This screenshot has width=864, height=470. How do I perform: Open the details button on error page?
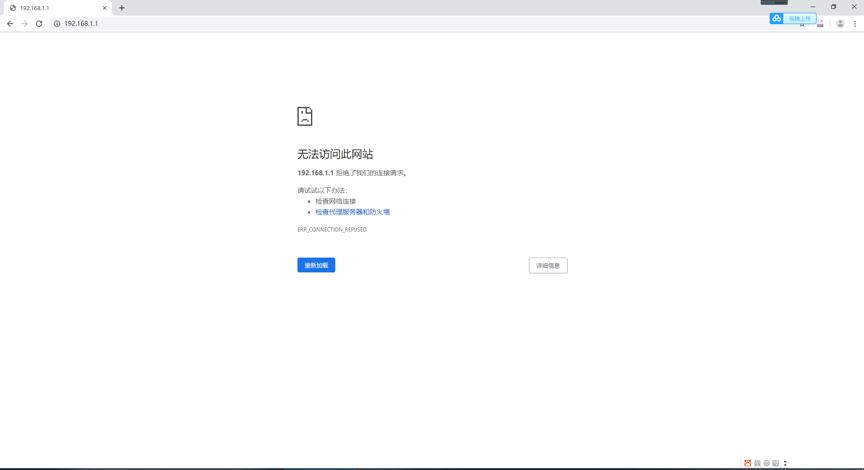pos(548,266)
